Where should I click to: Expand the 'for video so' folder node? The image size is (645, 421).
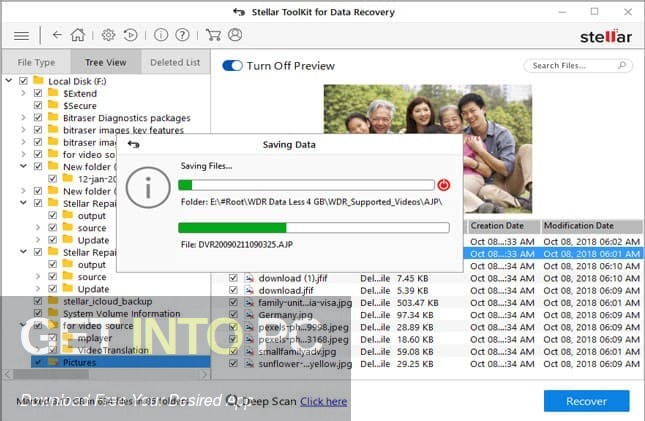point(23,154)
